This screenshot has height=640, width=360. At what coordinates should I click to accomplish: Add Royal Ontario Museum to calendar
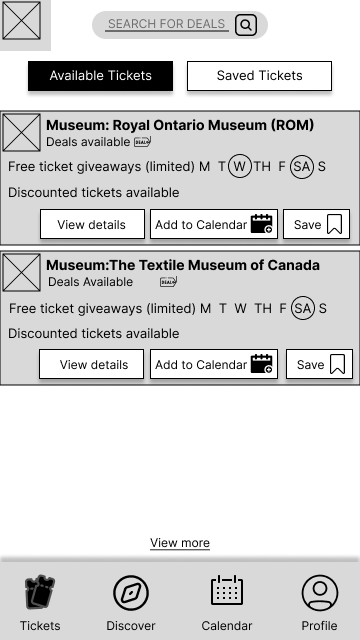(x=214, y=224)
